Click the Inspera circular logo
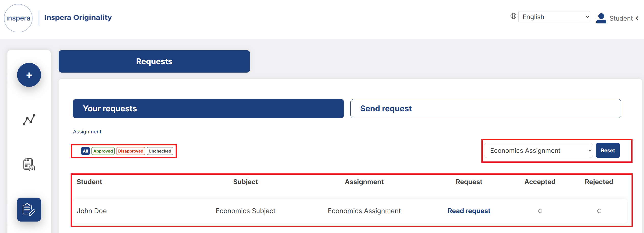Image resolution: width=644 pixels, height=233 pixels. tap(18, 18)
